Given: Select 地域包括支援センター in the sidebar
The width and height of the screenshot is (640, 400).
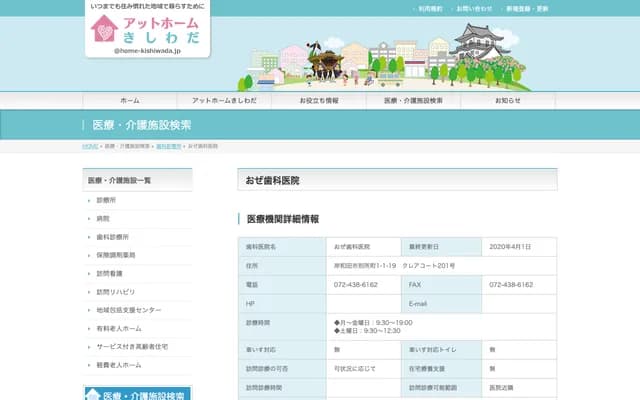Looking at the screenshot, I should (128, 310).
